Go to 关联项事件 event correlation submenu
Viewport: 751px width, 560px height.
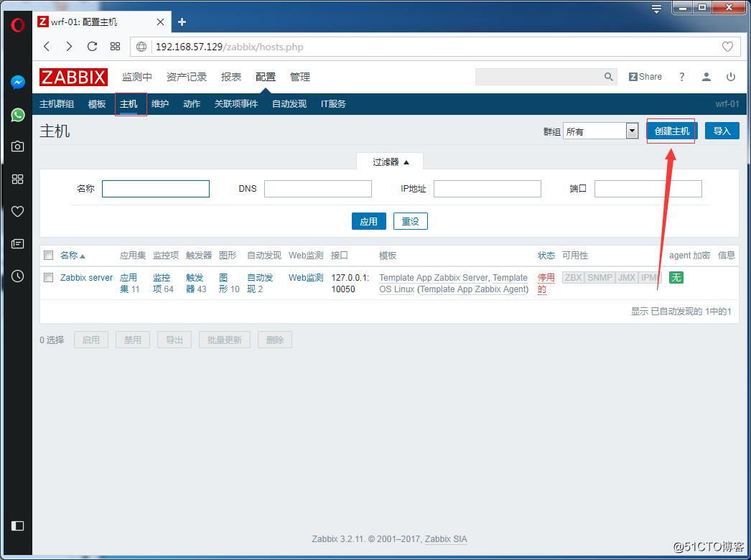[236, 104]
